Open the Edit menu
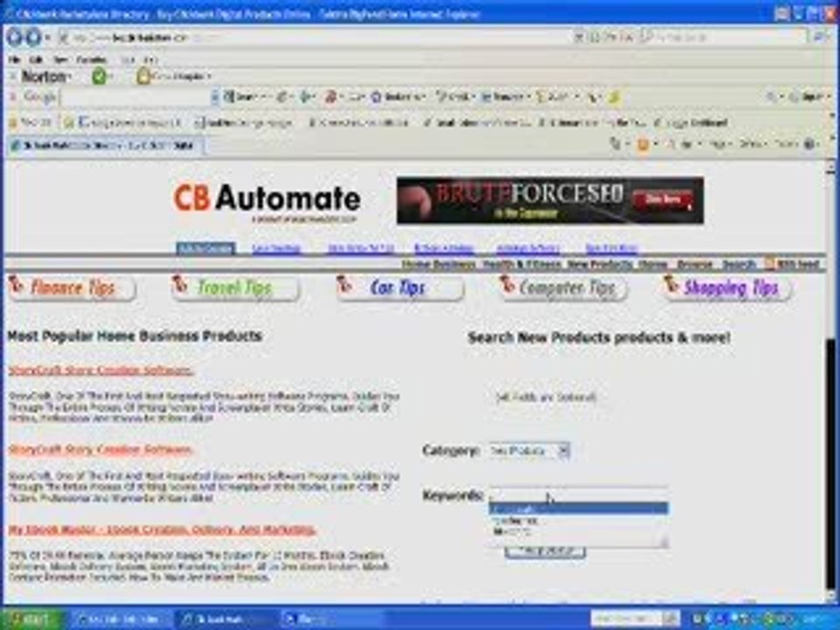 click(35, 59)
